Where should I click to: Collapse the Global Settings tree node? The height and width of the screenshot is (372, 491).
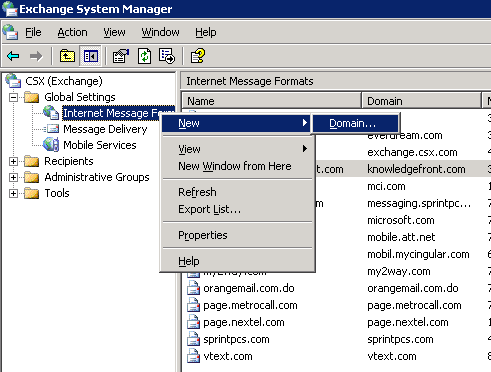(13, 97)
